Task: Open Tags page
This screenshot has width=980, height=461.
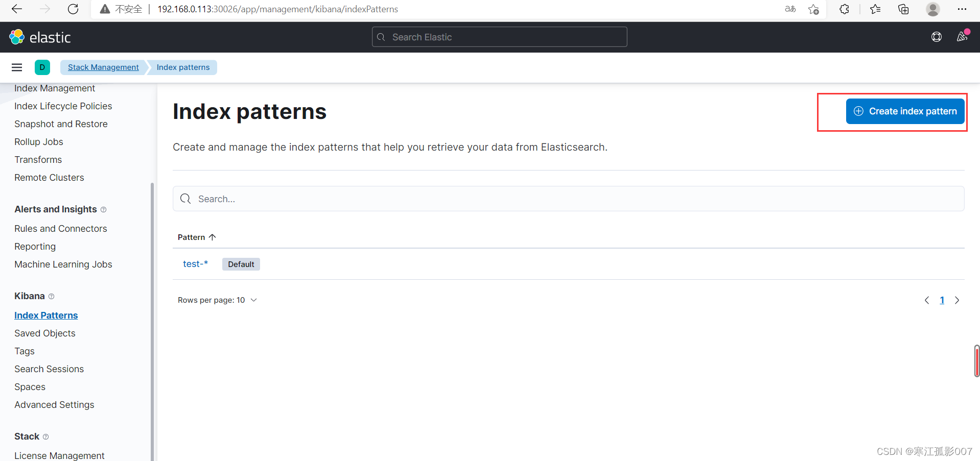Action: [x=25, y=351]
